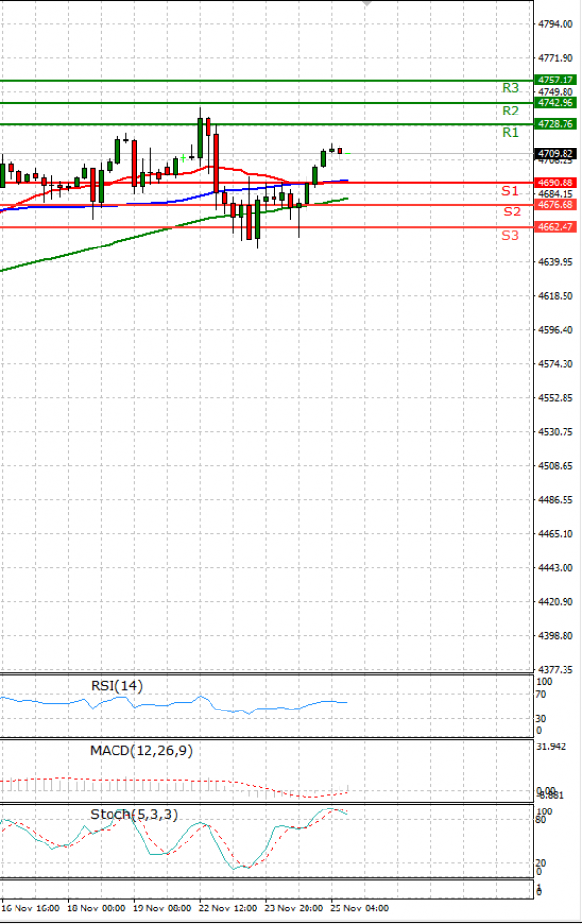The image size is (582, 924).
Task: Select the Stoch(5,3,3) indicator label
Action: point(134,814)
